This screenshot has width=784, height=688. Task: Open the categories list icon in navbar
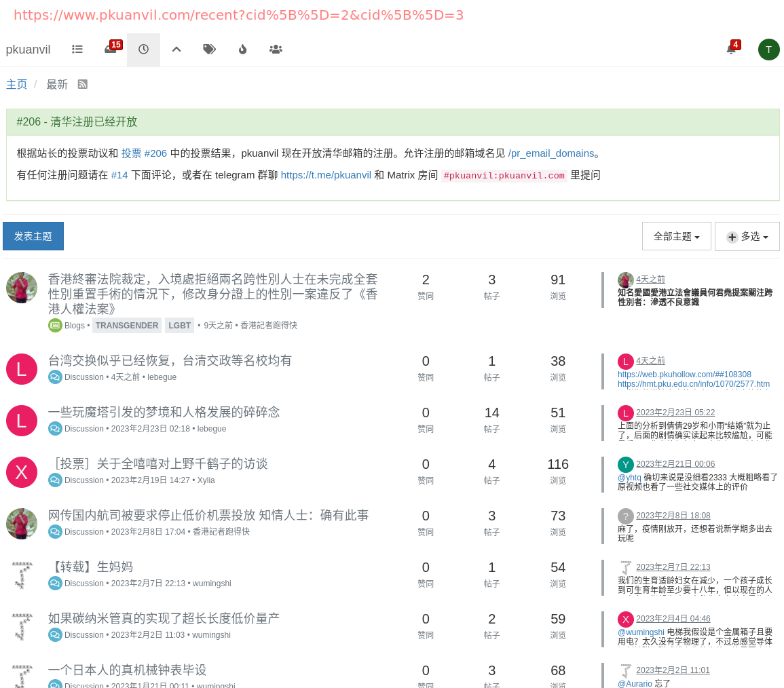[77, 49]
